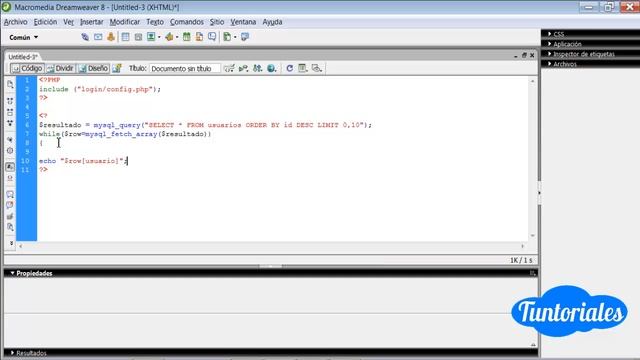Preview the page in browser globe icon
The height and width of the screenshot is (360, 640).
tap(271, 69)
